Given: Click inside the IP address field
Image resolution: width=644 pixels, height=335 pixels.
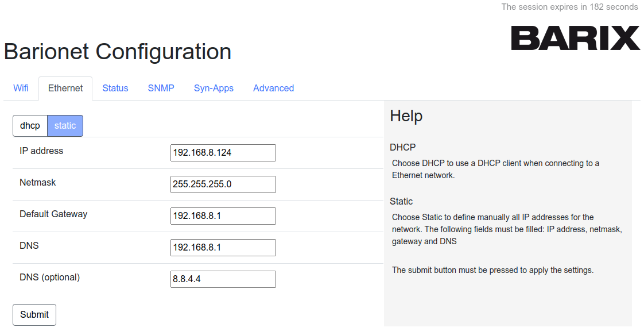Looking at the screenshot, I should point(223,152).
